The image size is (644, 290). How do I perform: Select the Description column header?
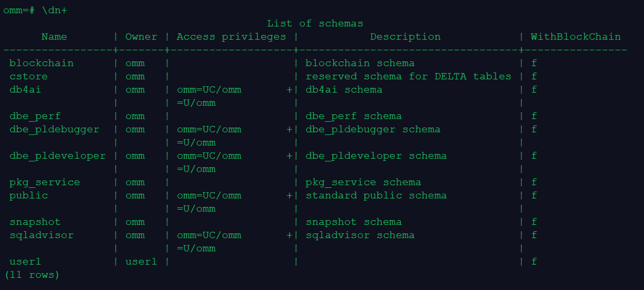point(405,37)
